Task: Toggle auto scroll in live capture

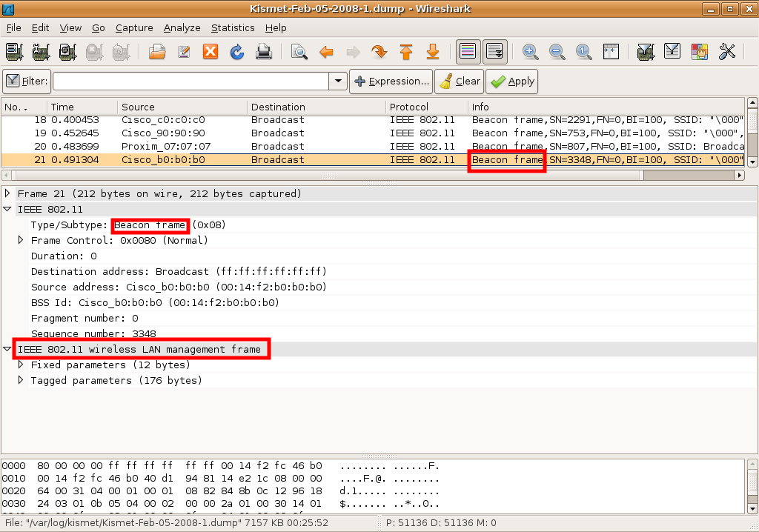Action: pos(494,52)
